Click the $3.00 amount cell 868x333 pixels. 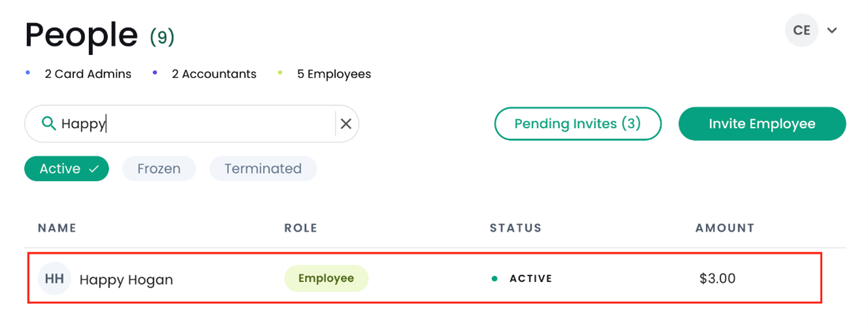[718, 279]
